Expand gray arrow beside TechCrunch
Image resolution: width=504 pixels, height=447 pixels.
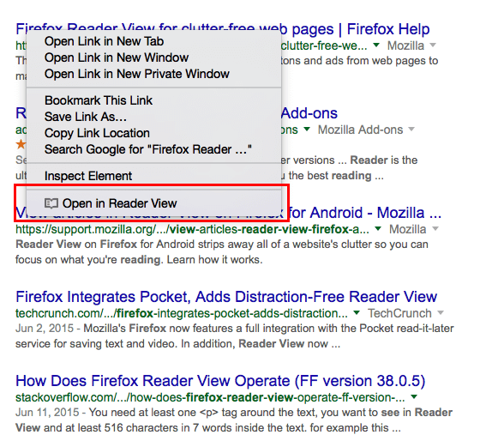pos(441,313)
